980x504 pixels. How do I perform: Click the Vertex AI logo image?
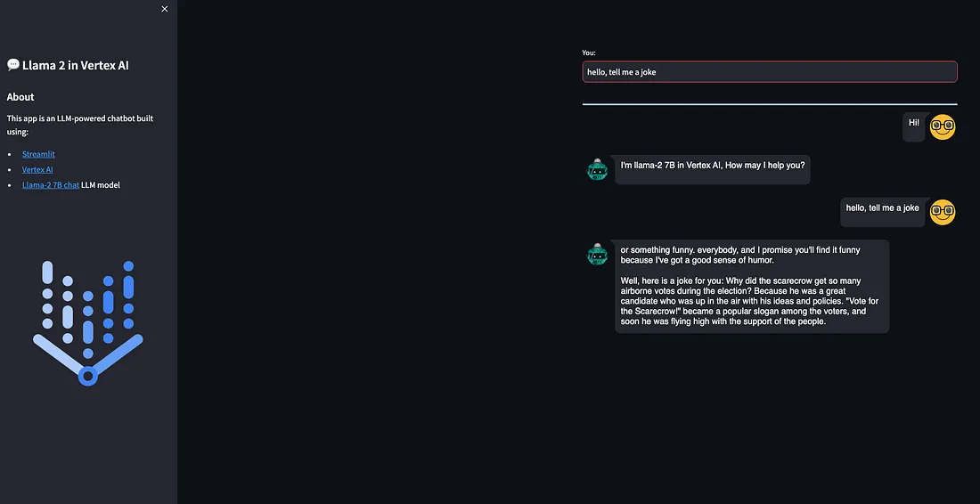[x=88, y=323]
